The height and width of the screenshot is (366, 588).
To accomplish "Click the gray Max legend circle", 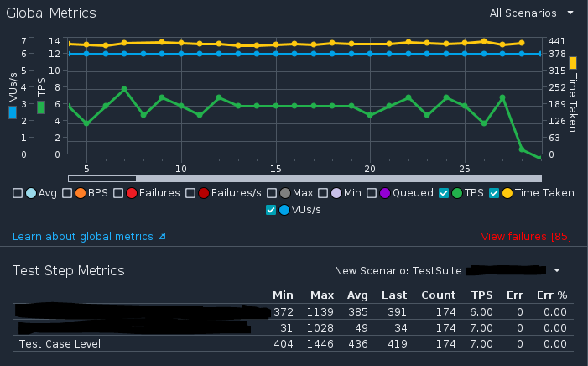I will pyautogui.click(x=285, y=193).
